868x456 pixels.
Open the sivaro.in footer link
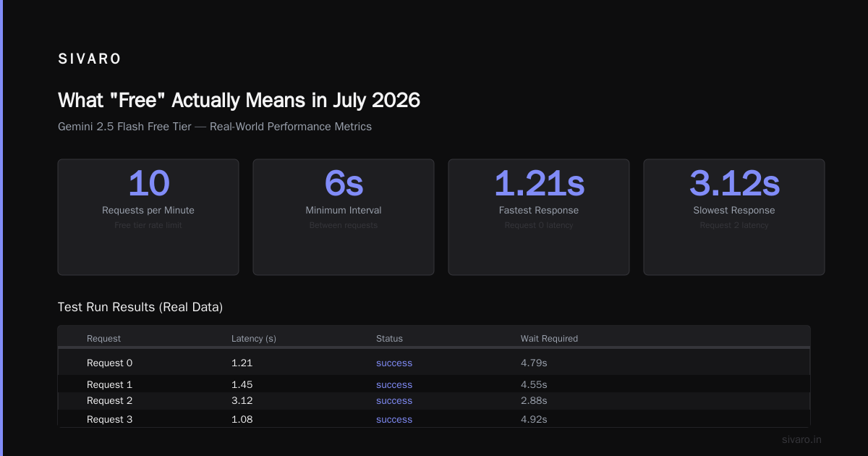[802, 439]
